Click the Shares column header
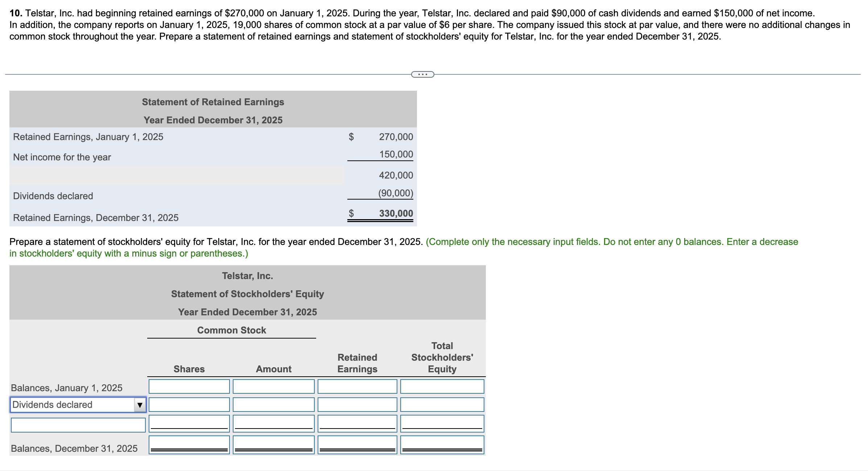Screen dimensions: 868x471 pyautogui.click(x=189, y=369)
